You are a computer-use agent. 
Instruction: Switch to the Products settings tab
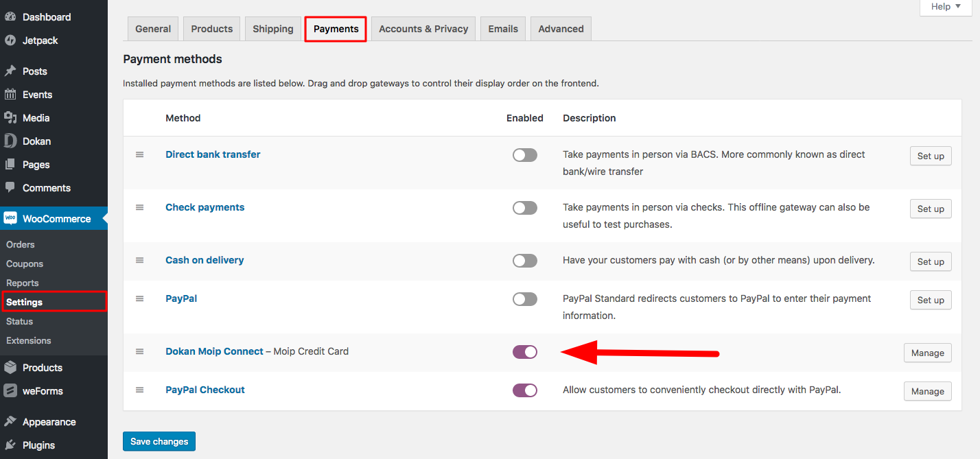click(212, 29)
